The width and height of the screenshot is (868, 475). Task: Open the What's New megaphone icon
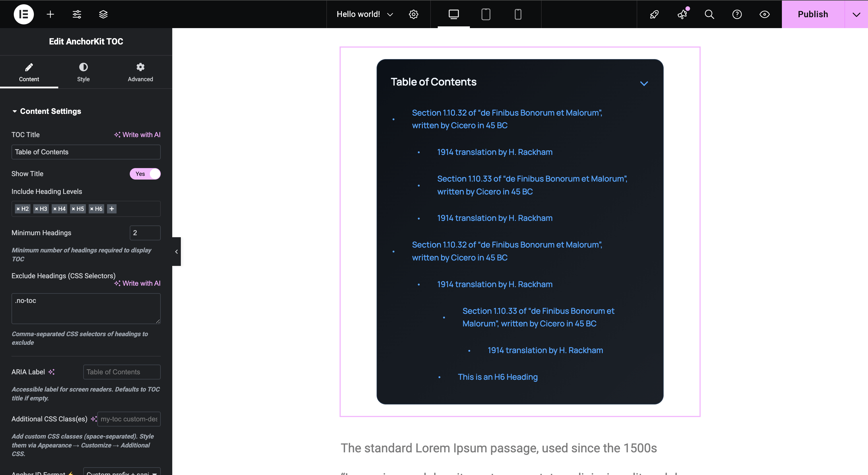(x=682, y=14)
